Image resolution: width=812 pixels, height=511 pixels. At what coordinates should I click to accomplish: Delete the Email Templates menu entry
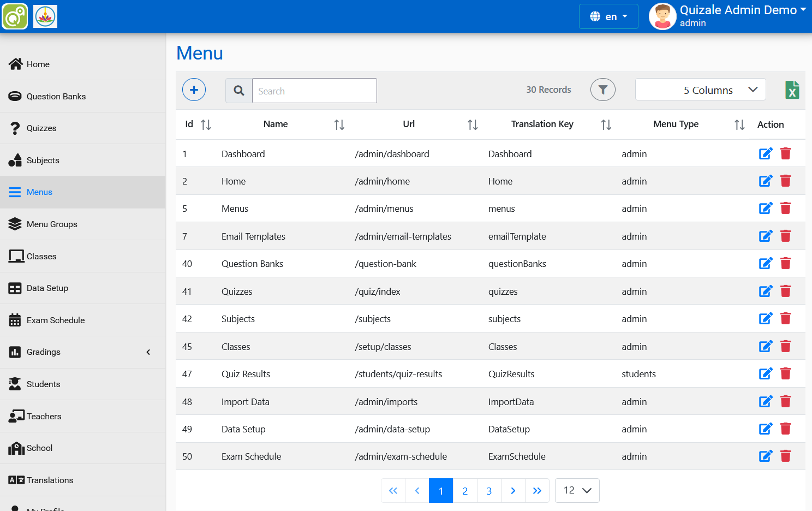tap(786, 236)
